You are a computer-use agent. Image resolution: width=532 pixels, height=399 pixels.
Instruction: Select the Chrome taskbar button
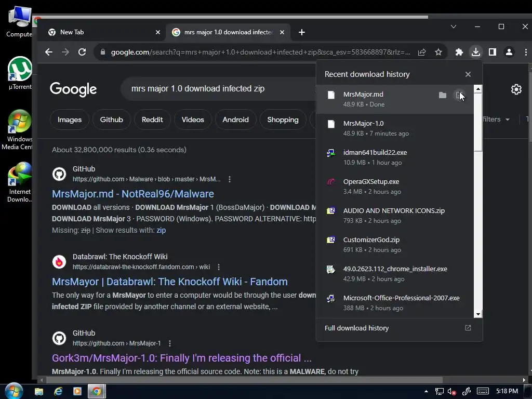[97, 391]
